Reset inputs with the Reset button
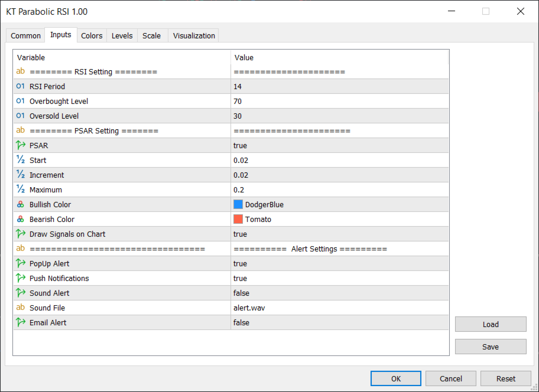 (x=506, y=378)
